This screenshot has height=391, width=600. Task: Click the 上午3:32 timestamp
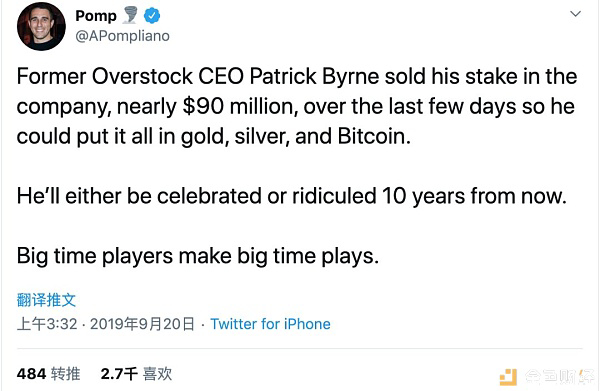[x=47, y=324]
